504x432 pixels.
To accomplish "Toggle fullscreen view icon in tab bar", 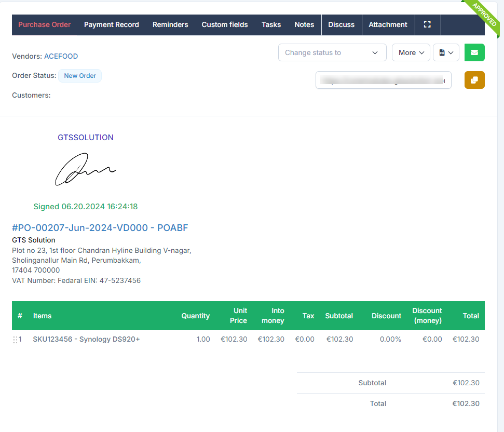I will click(427, 24).
